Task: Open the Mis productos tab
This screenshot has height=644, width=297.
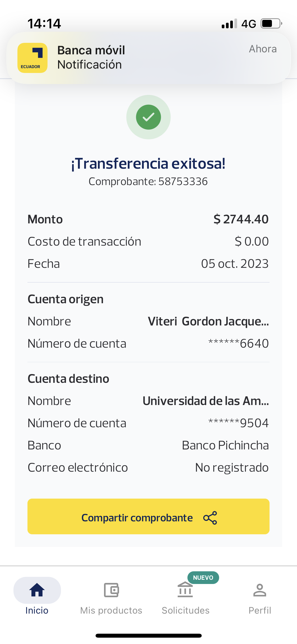Action: [111, 610]
